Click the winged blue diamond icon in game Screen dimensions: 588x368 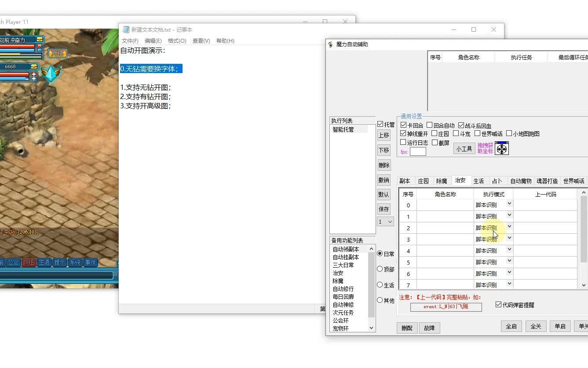coord(51,74)
